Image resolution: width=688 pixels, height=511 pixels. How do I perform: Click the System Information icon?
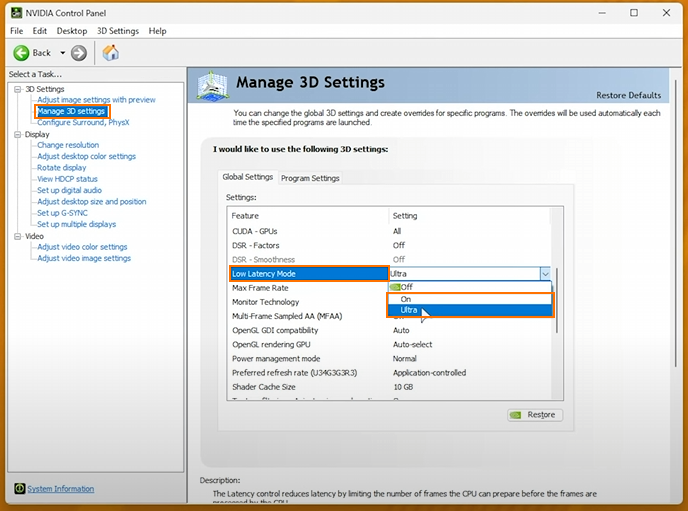(19, 488)
